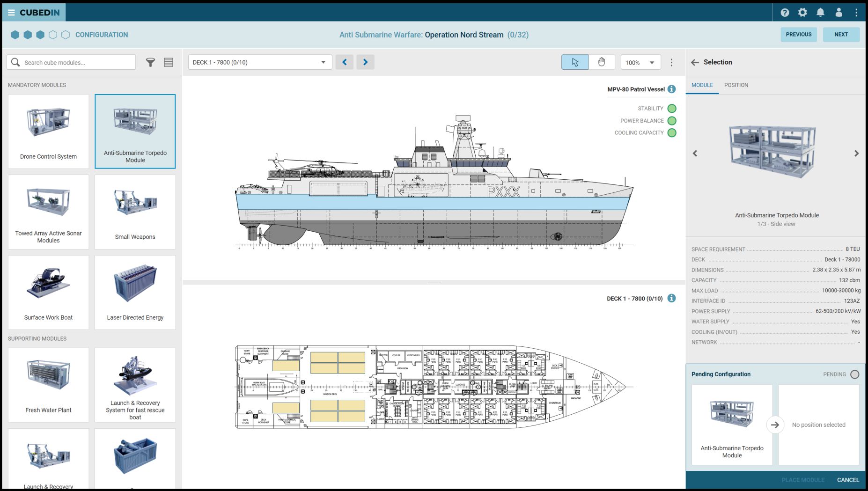Show info for Deck 1 - 7800 plan

672,298
